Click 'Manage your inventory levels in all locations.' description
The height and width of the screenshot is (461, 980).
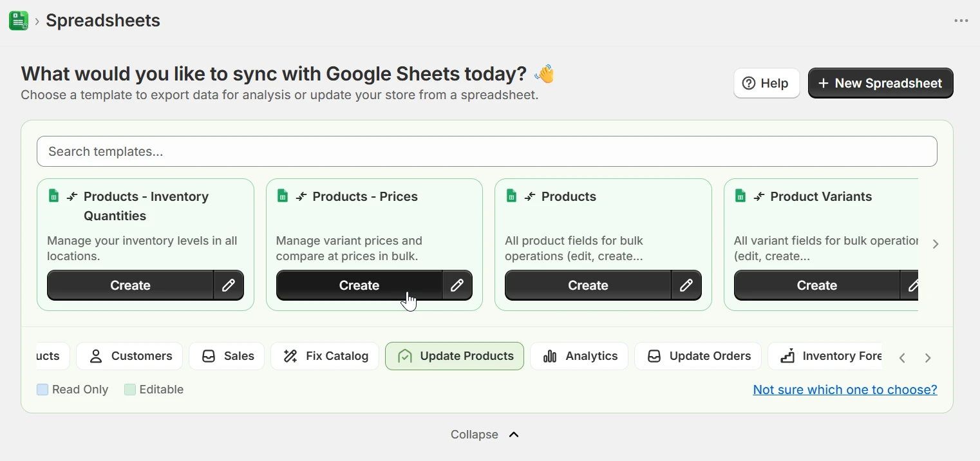coord(142,249)
